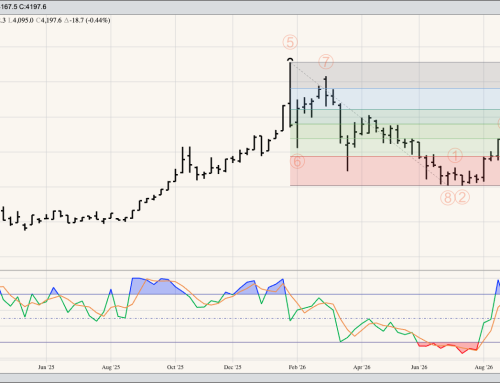Click the Aug '25 date label
Image resolution: width=500 pixels, height=383 pixels.
coord(111,367)
